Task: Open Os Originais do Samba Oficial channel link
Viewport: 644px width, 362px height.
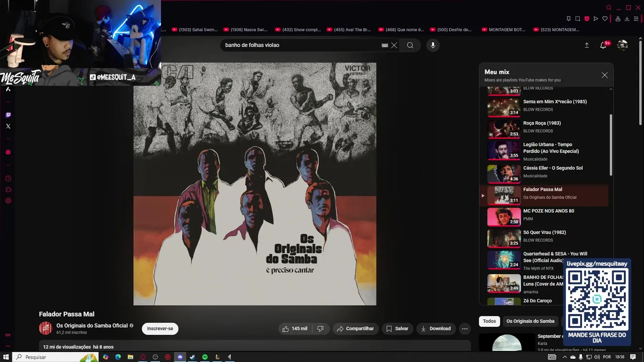Action: pyautogui.click(x=92, y=326)
